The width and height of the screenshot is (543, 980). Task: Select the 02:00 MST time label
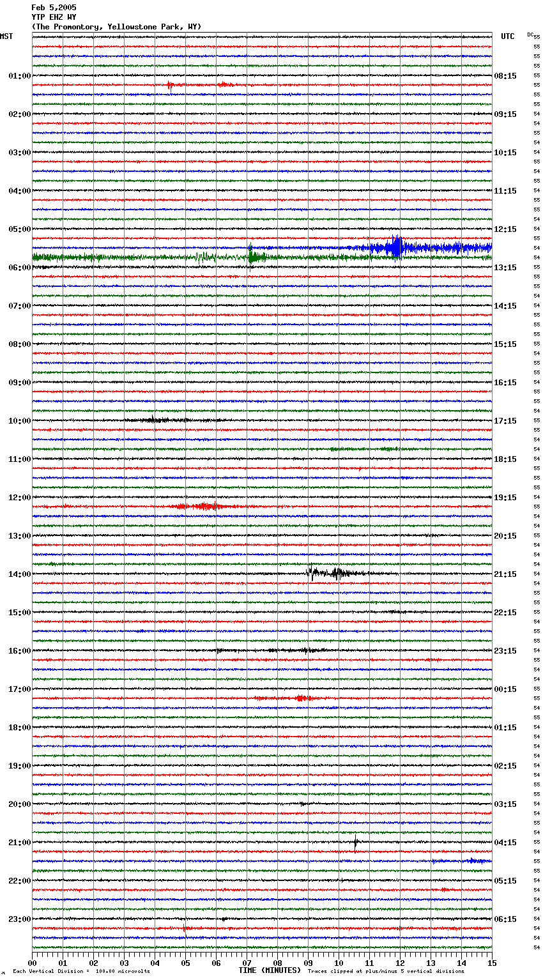20,114
